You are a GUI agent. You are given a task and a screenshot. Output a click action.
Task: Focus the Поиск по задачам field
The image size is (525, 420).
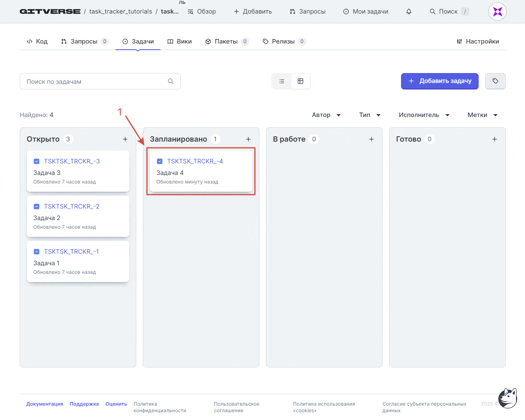coord(100,81)
